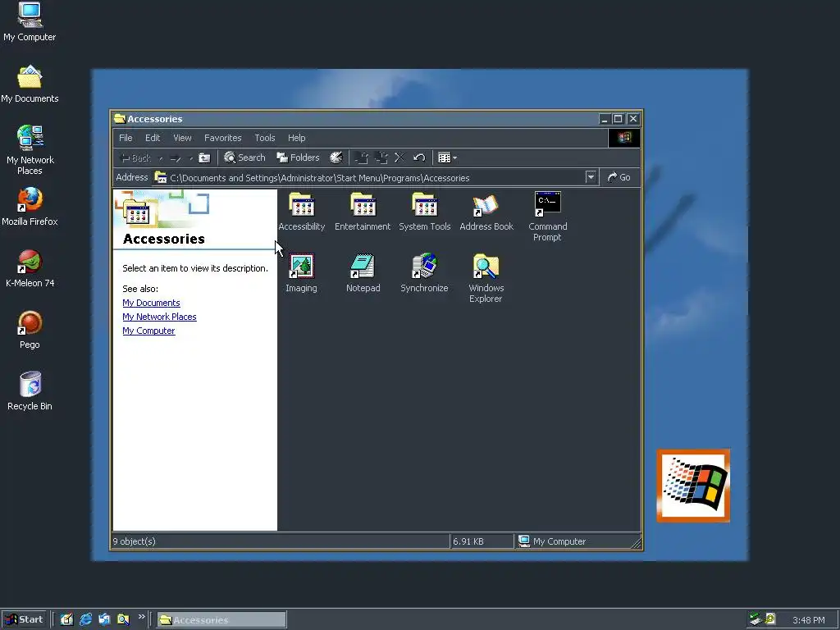The image size is (840, 630).
Task: Select My Documents desktop icon
Action: tap(30, 84)
